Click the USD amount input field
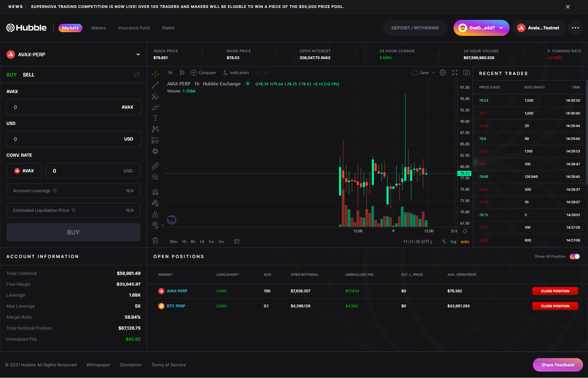This screenshot has width=588, height=378. click(x=73, y=139)
